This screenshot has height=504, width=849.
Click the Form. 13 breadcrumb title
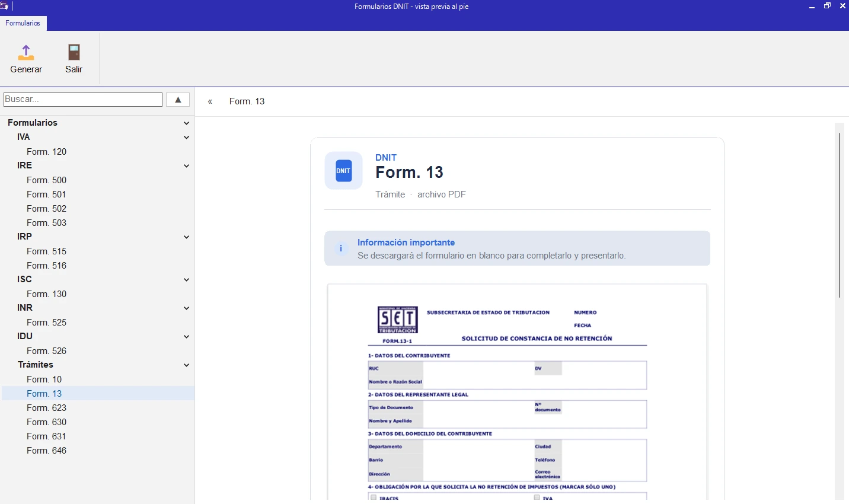point(247,101)
